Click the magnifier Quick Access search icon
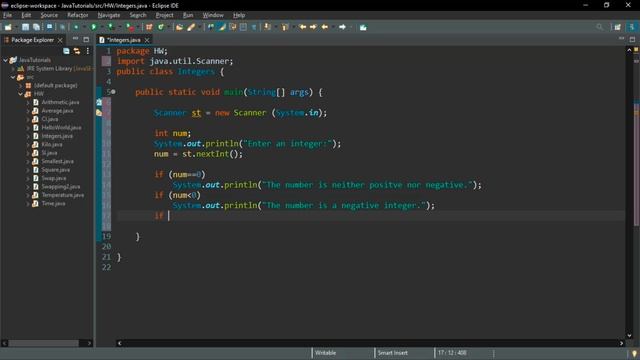This screenshot has height=360, width=640. pyautogui.click(x=599, y=27)
